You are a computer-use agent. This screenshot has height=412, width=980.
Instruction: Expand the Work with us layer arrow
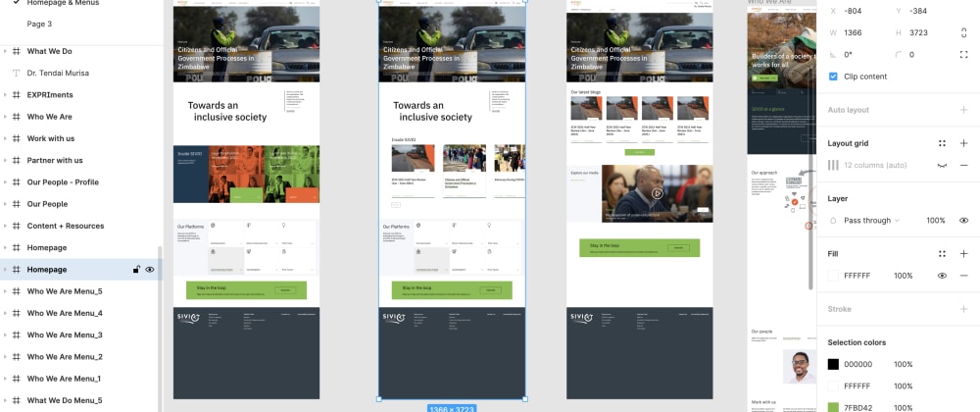coord(5,138)
